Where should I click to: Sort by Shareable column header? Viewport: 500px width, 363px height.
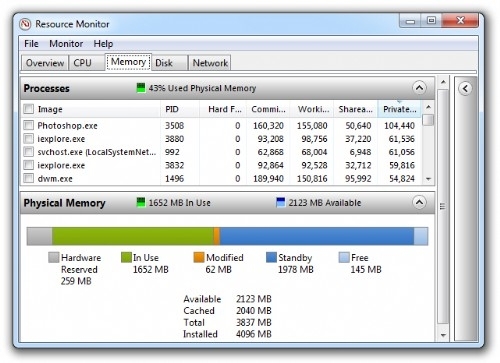355,109
